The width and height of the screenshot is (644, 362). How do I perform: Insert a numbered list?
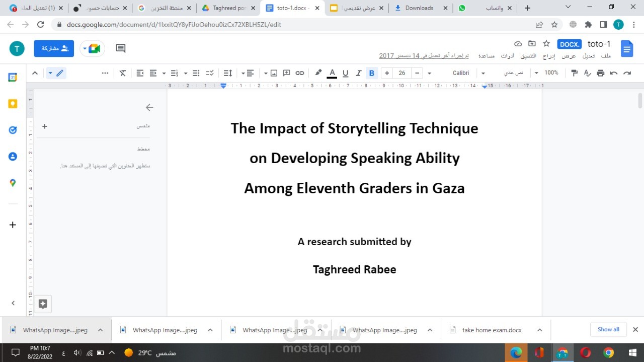click(175, 73)
